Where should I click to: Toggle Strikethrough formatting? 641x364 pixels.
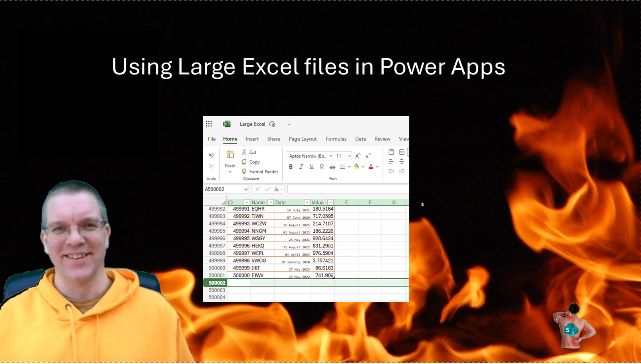332,167
